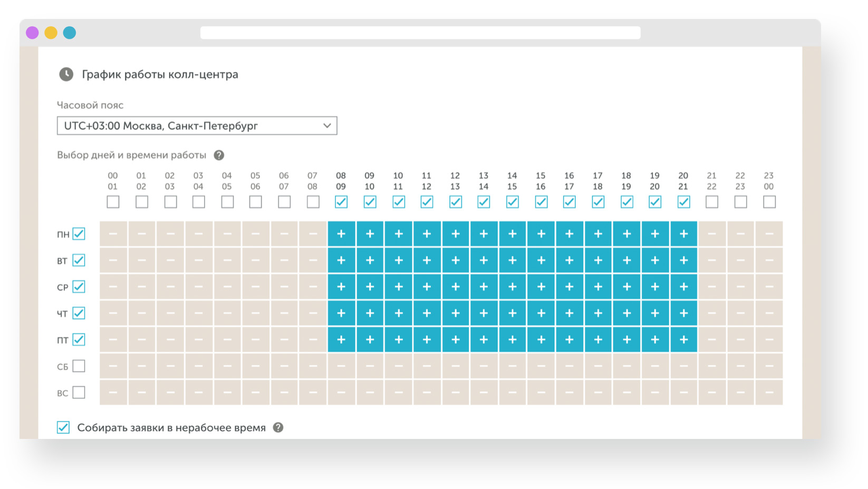Click the purple window control dot
The height and width of the screenshot is (489, 868).
point(32,33)
